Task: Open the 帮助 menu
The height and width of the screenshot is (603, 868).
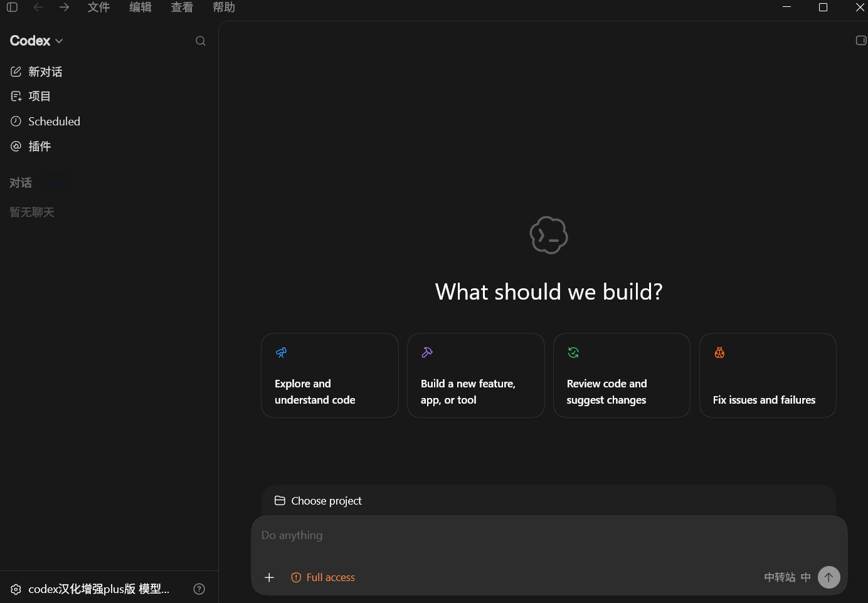Action: click(224, 8)
